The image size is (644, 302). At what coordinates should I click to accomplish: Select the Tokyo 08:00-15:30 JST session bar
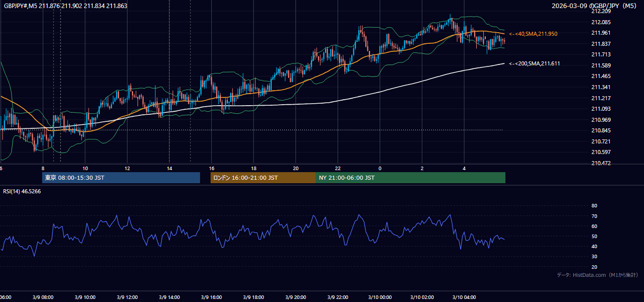click(x=121, y=178)
